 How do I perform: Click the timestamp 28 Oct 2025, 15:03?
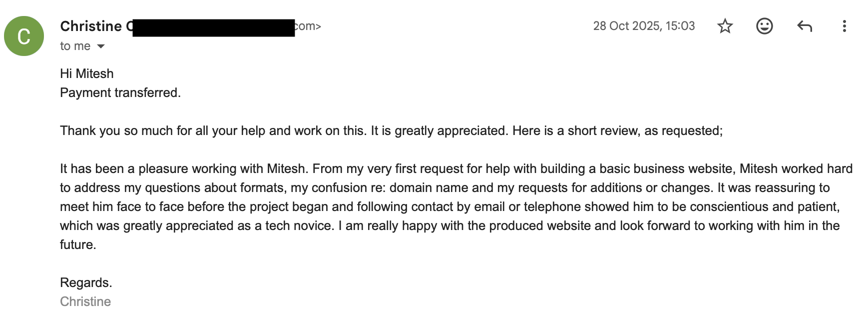pos(644,26)
